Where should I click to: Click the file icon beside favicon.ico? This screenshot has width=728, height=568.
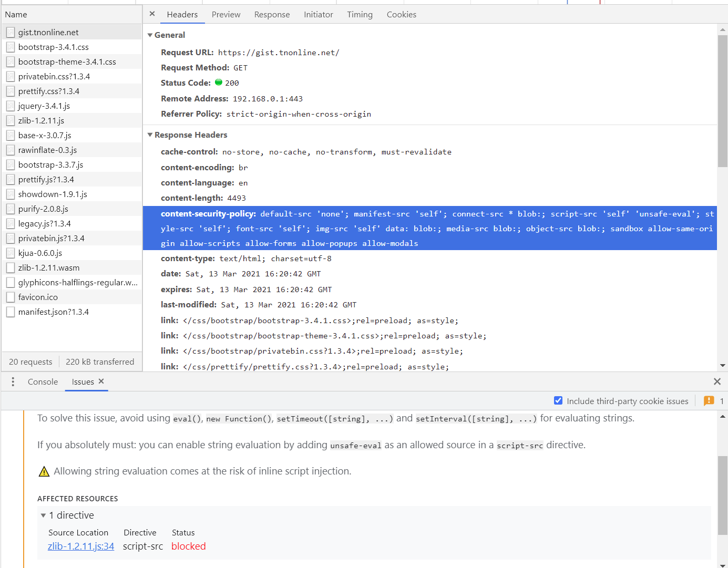(10, 297)
